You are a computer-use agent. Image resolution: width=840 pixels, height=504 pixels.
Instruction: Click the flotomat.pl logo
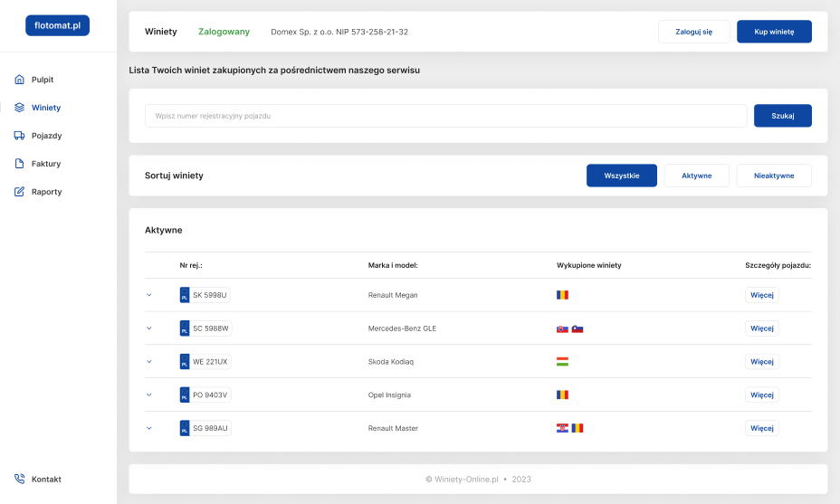click(57, 26)
